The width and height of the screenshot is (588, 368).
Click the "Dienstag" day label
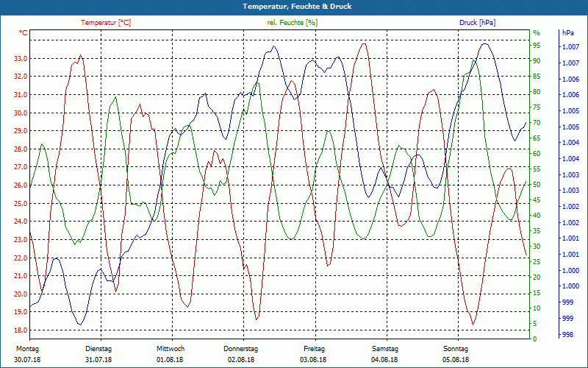click(98, 349)
